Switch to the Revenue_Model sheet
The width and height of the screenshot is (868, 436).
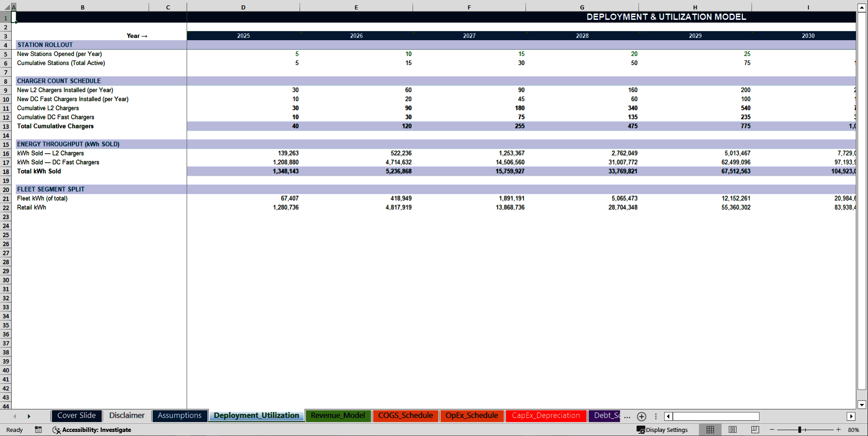(x=338, y=416)
